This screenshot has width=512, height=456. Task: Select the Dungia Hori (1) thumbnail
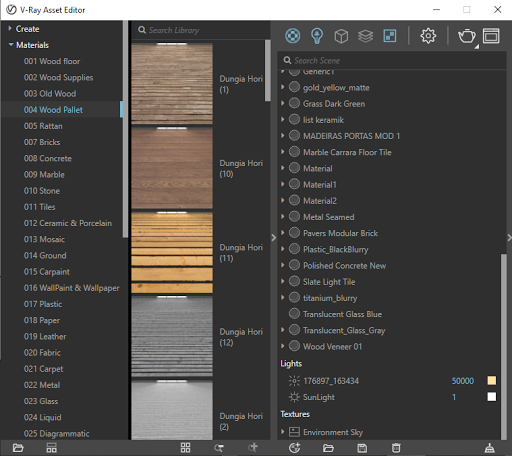pyautogui.click(x=172, y=84)
